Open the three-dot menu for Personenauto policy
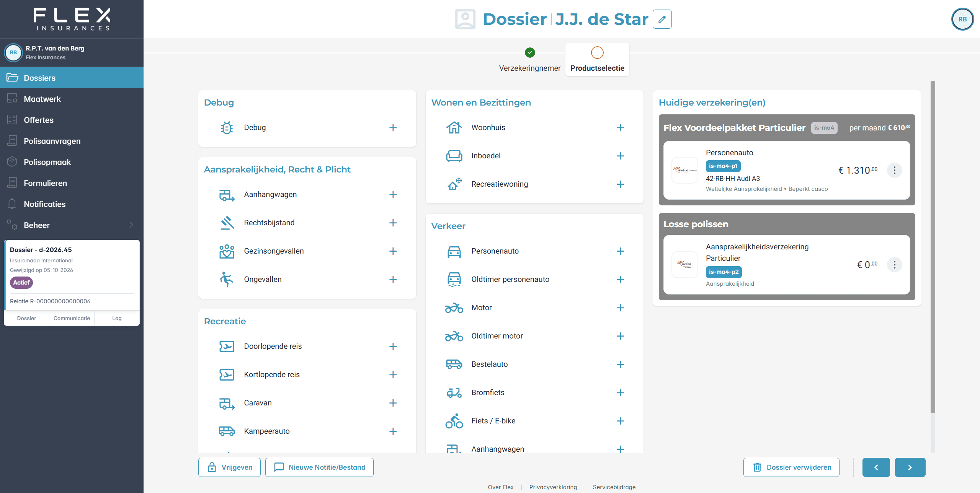The image size is (980, 493). tap(894, 170)
